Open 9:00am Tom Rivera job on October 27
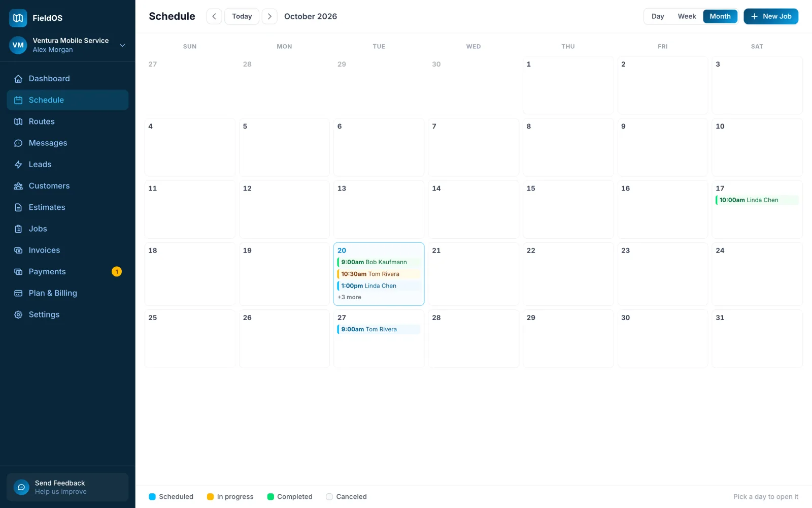The height and width of the screenshot is (508, 812). point(379,329)
